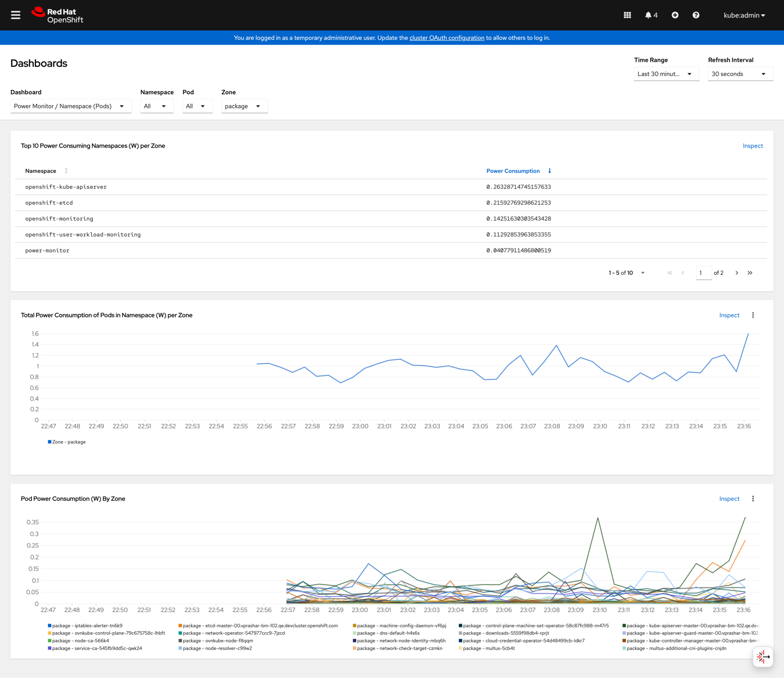
Task: Click the page number input field
Action: (703, 273)
